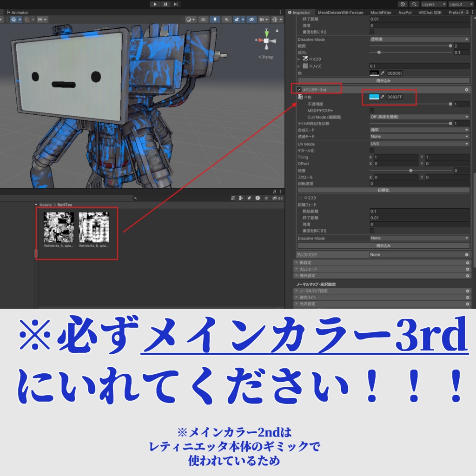Open the UV Mode UV0 dropdown
Image resolution: width=476 pixels, height=476 pixels.
tap(419, 144)
